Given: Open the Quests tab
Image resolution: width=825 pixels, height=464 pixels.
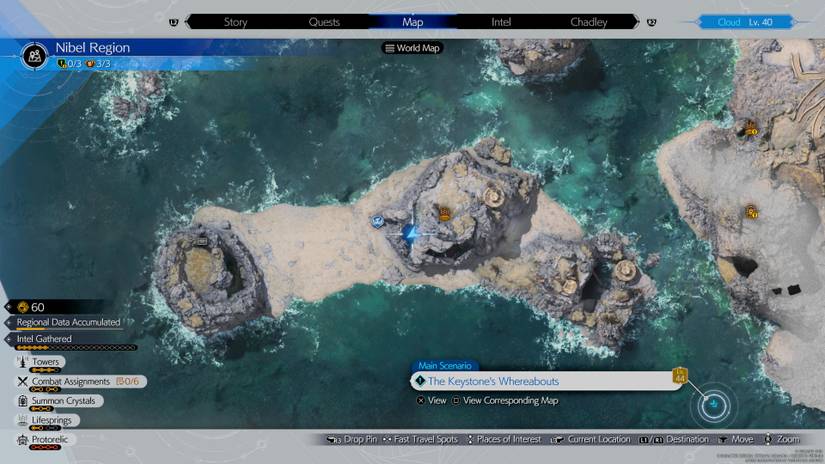Looking at the screenshot, I should pos(324,22).
